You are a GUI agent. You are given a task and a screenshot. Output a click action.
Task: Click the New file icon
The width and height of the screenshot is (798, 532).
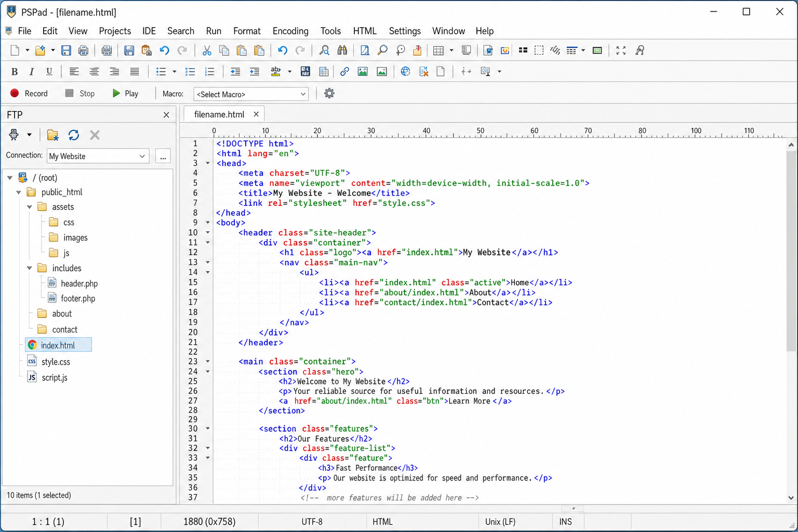click(x=15, y=50)
